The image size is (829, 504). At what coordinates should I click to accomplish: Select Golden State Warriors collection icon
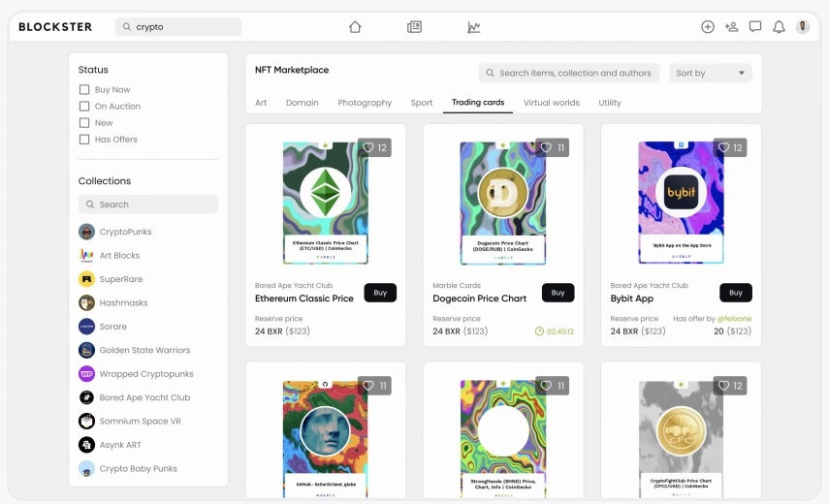click(x=86, y=350)
